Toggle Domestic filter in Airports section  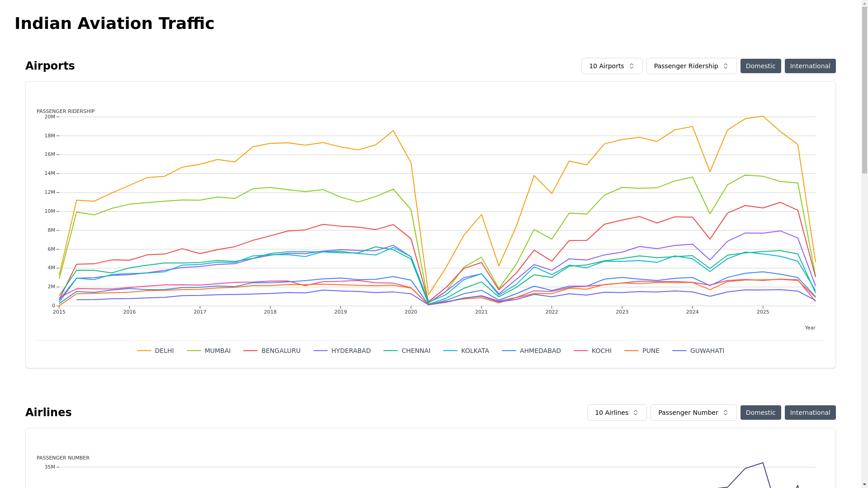pyautogui.click(x=760, y=66)
